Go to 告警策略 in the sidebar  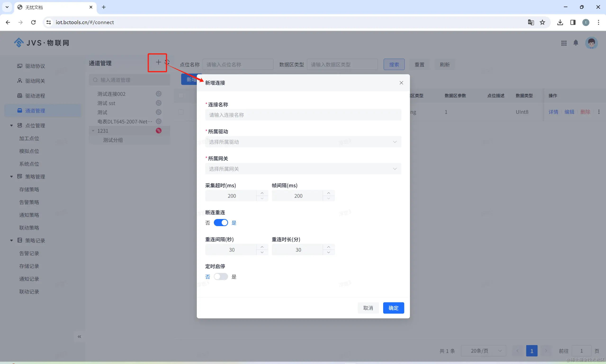(29, 202)
